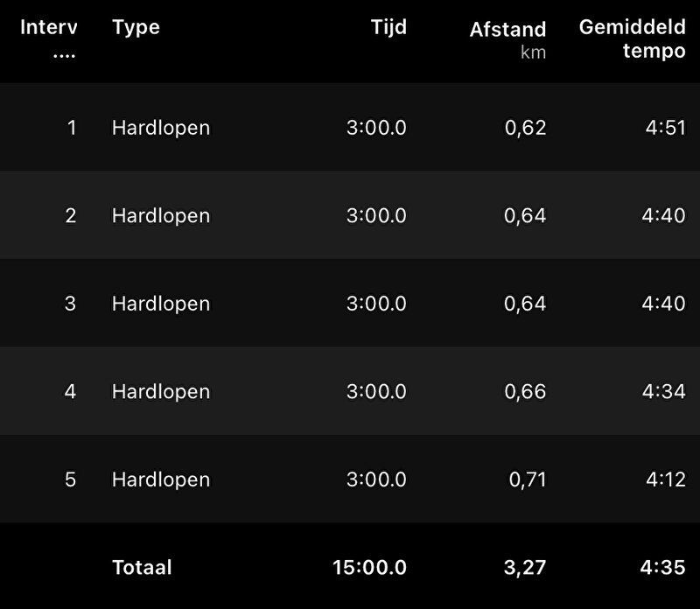Tap the 3,27 total distance
This screenshot has height=609, width=700.
(525, 568)
